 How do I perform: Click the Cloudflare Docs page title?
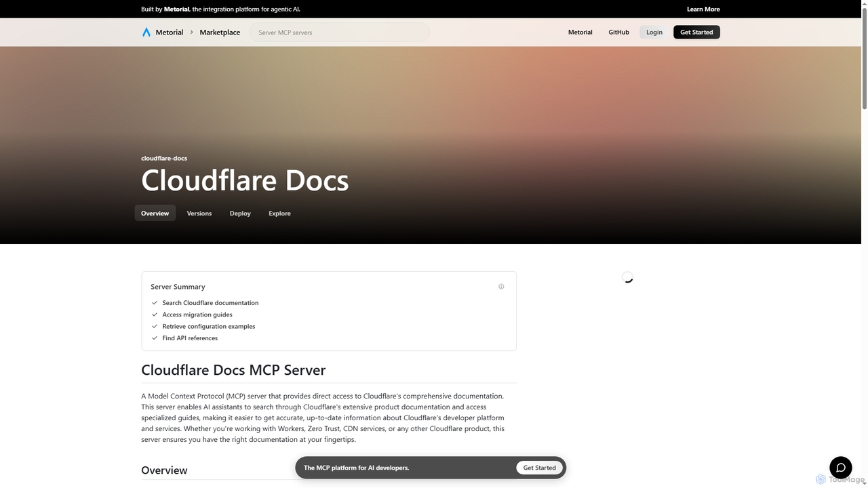[x=245, y=180]
